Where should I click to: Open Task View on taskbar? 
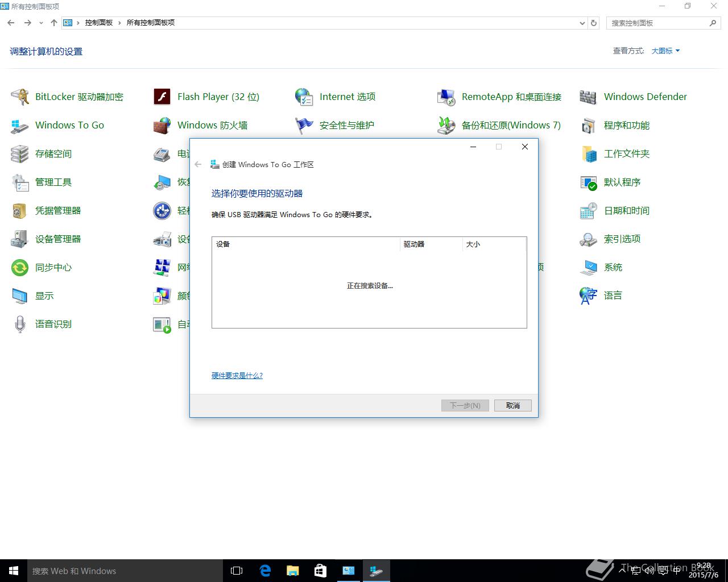point(237,571)
